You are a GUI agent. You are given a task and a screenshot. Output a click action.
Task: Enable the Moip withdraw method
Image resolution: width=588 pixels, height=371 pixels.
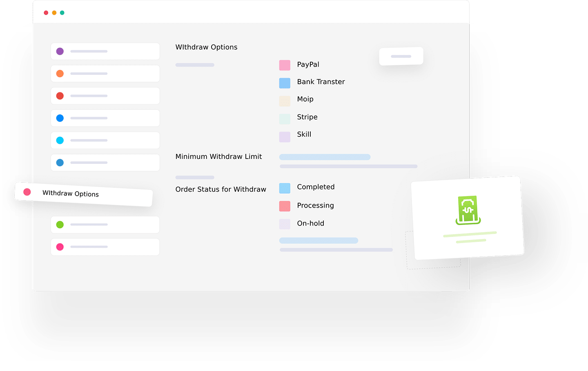285,101
